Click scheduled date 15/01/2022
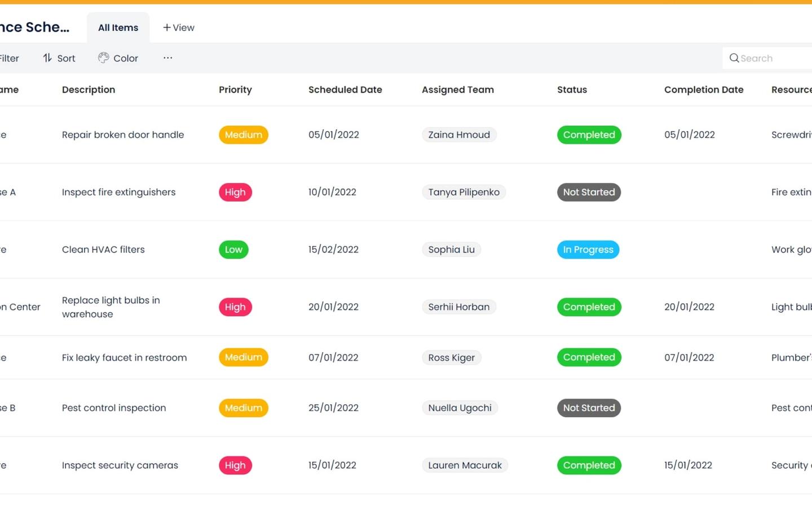 point(332,466)
